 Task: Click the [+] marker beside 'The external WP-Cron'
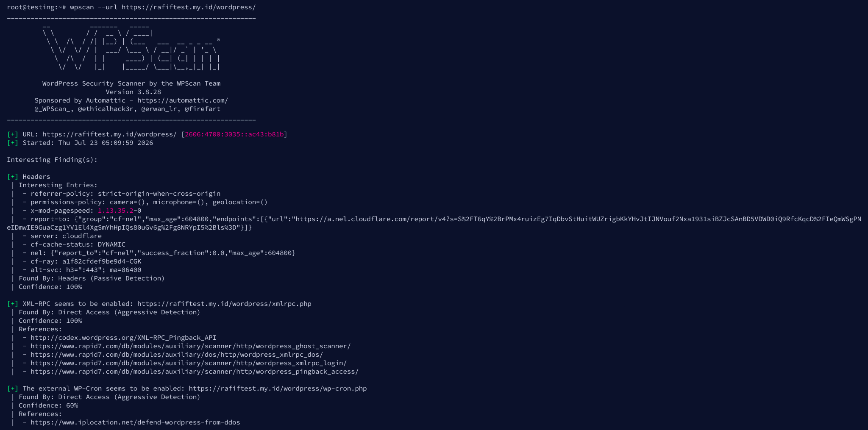13,388
